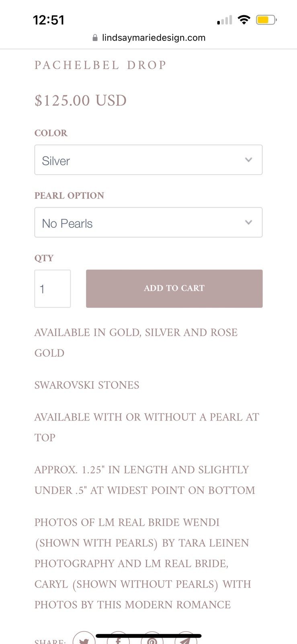Screen dimensions: 297x644
Task: Tap the $125.00 USD price text
Action: 80,101
